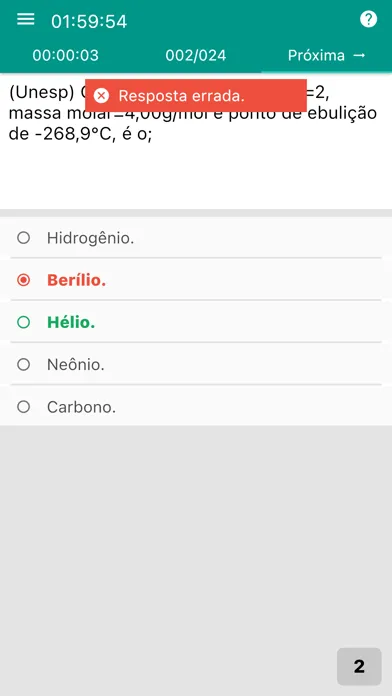
Task: Click the question number 2 button
Action: 359,666
